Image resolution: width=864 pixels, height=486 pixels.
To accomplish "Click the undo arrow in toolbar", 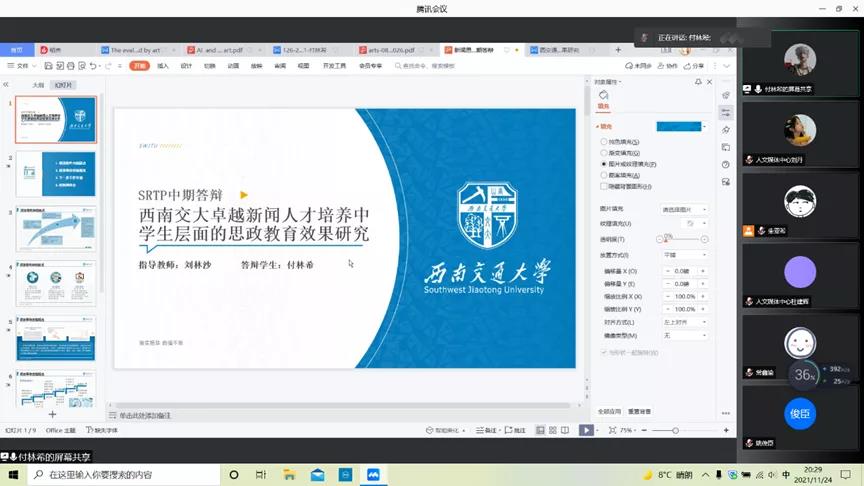I will pyautogui.click(x=93, y=66).
